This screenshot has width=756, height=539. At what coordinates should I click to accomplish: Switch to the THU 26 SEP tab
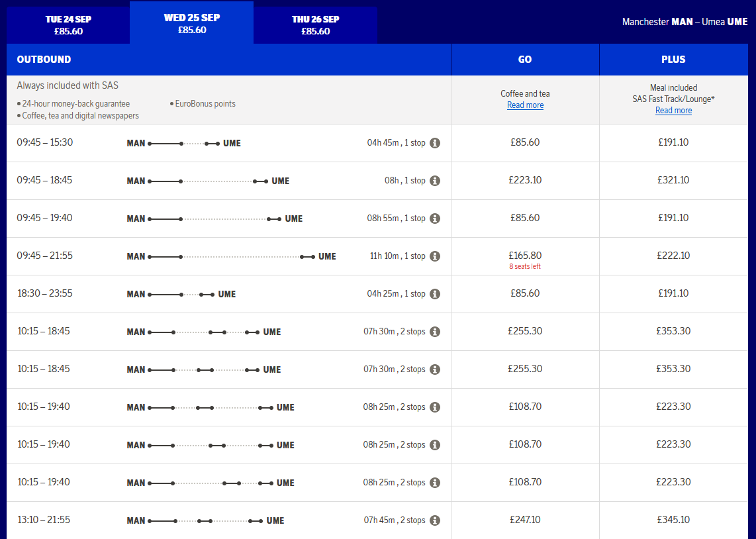click(315, 25)
